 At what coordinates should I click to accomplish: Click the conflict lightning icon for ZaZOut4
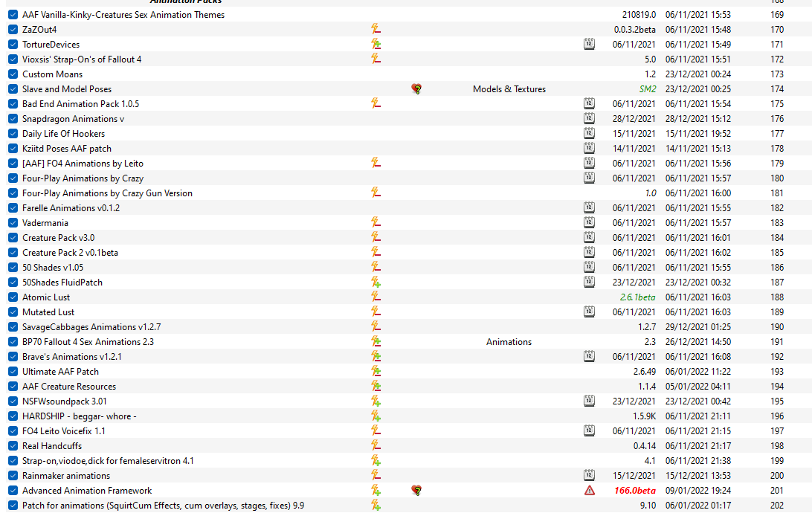coord(376,29)
